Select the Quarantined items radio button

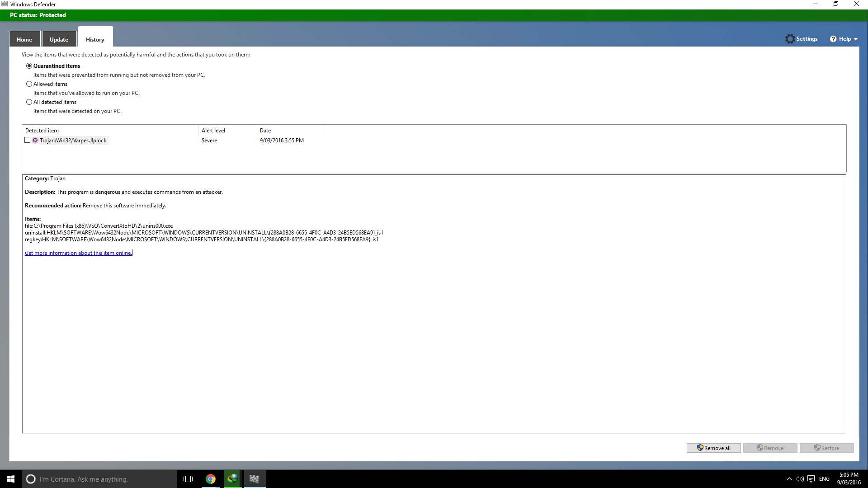tap(29, 66)
